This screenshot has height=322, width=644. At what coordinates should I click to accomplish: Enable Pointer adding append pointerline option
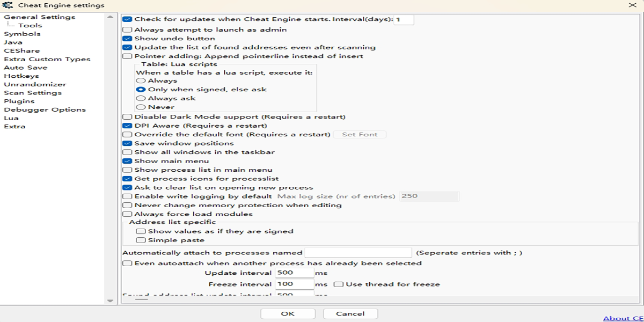[127, 56]
